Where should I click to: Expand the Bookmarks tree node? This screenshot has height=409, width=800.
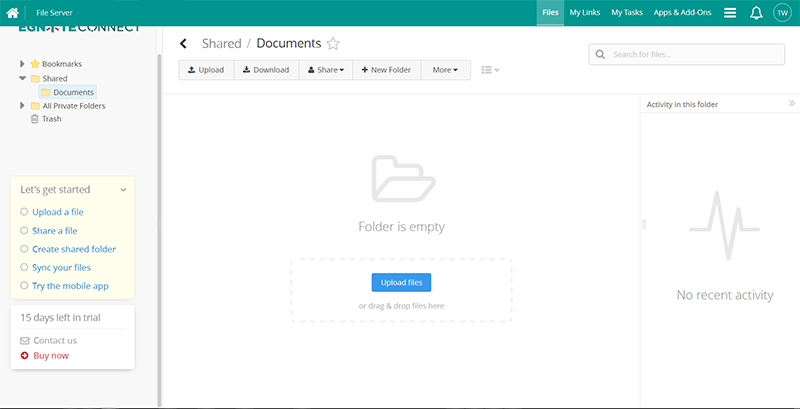click(x=22, y=64)
